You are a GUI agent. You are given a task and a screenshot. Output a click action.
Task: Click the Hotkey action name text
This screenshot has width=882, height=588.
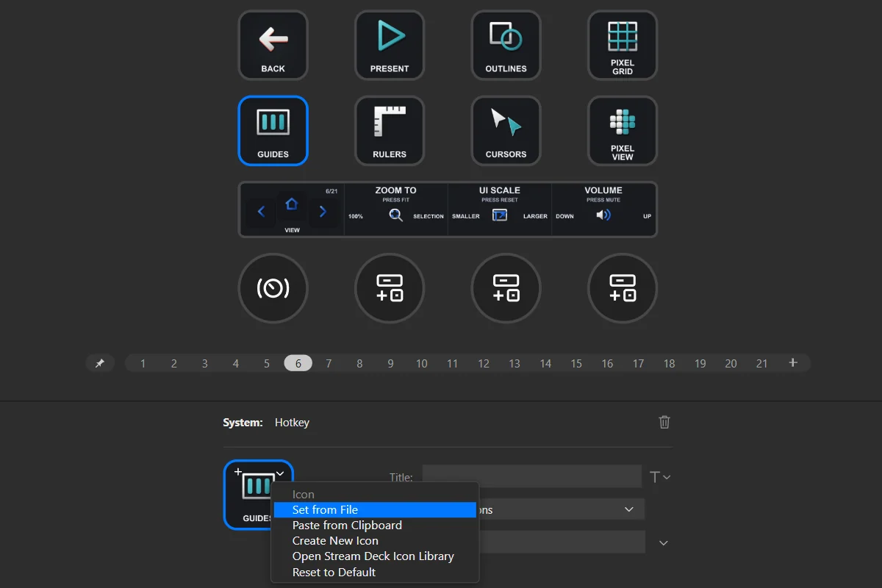point(292,423)
